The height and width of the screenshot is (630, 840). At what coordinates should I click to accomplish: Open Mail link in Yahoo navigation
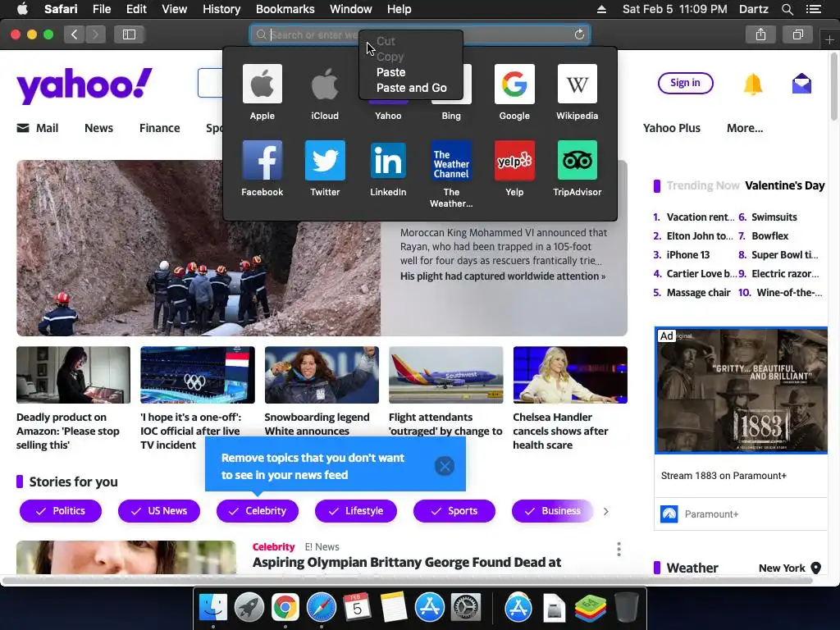tap(38, 128)
